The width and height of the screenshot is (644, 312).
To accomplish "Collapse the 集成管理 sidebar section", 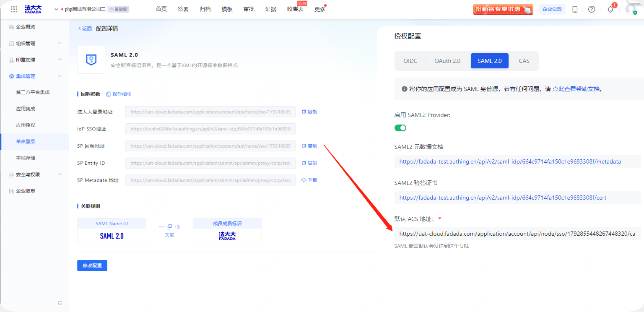I will pyautogui.click(x=34, y=76).
